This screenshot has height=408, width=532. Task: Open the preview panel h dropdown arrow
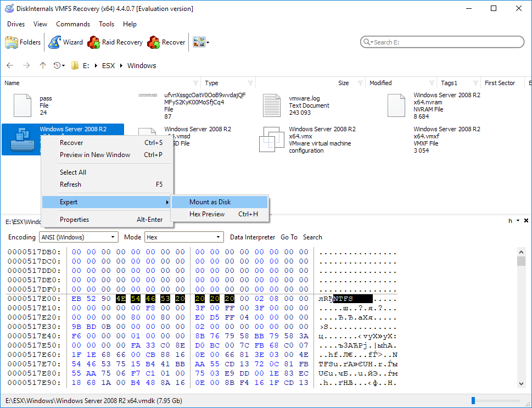point(518,221)
